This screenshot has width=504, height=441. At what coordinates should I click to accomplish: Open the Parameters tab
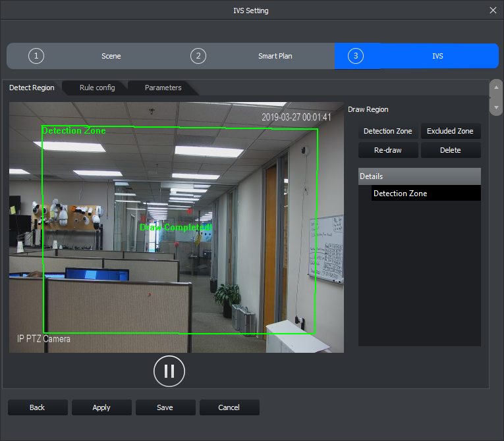tap(163, 88)
